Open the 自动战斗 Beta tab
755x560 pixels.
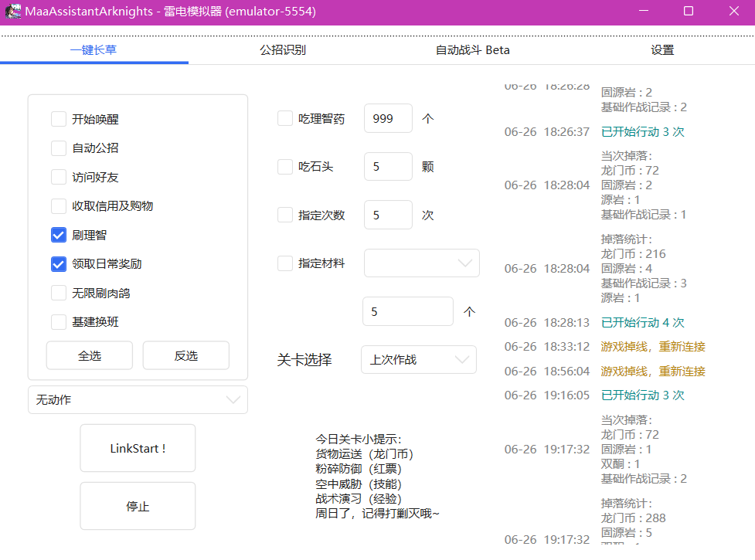(472, 50)
